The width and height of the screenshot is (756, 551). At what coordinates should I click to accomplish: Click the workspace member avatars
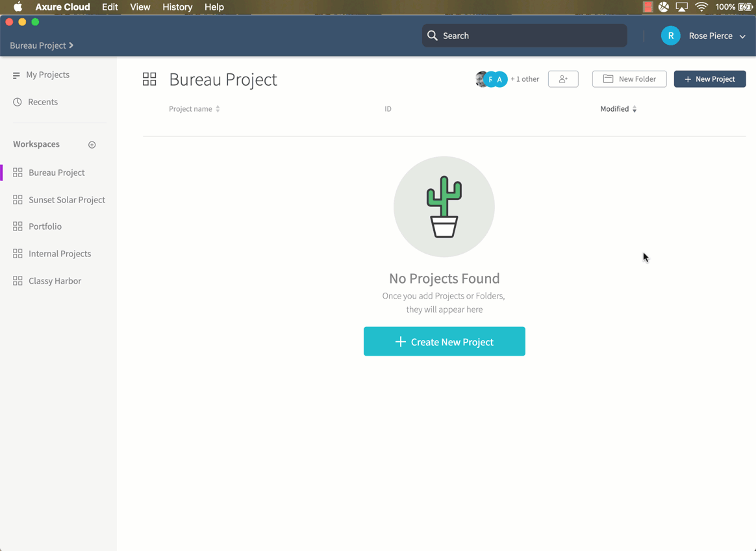(491, 79)
